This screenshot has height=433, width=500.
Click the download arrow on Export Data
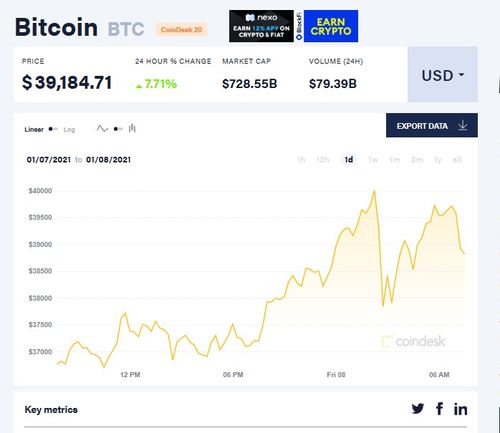463,126
